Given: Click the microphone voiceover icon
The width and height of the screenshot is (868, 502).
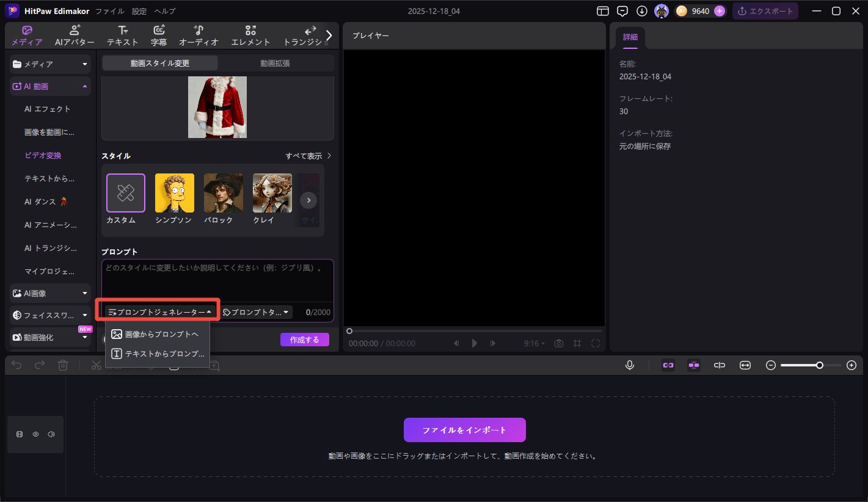Looking at the screenshot, I should (630, 365).
